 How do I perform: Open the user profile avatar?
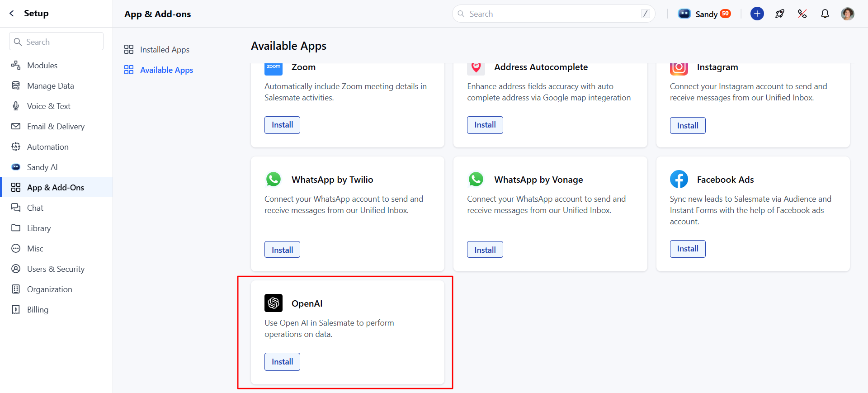tap(848, 14)
